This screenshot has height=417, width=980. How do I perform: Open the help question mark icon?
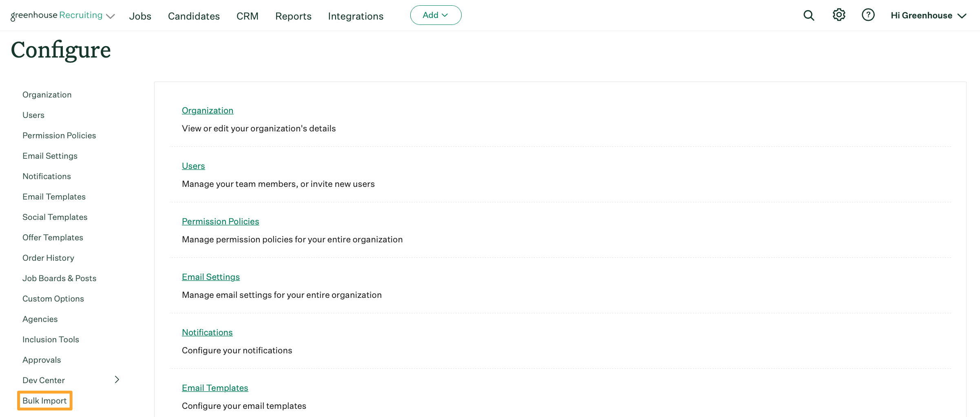868,15
